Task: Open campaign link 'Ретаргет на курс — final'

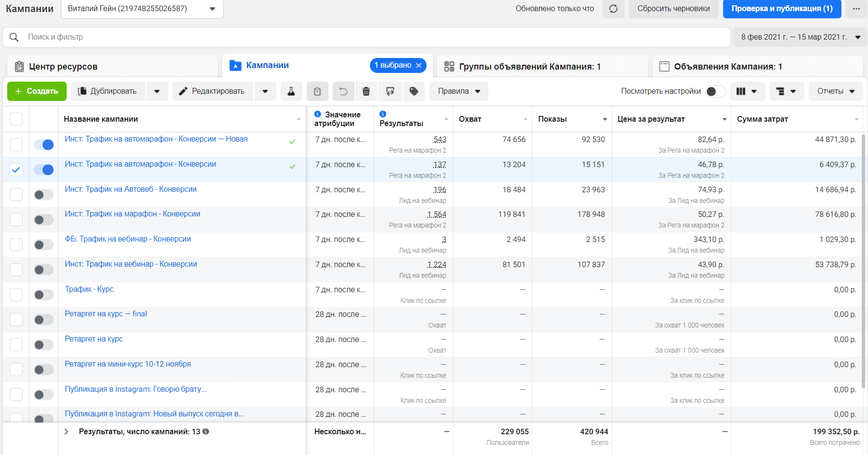Action: [x=106, y=314]
